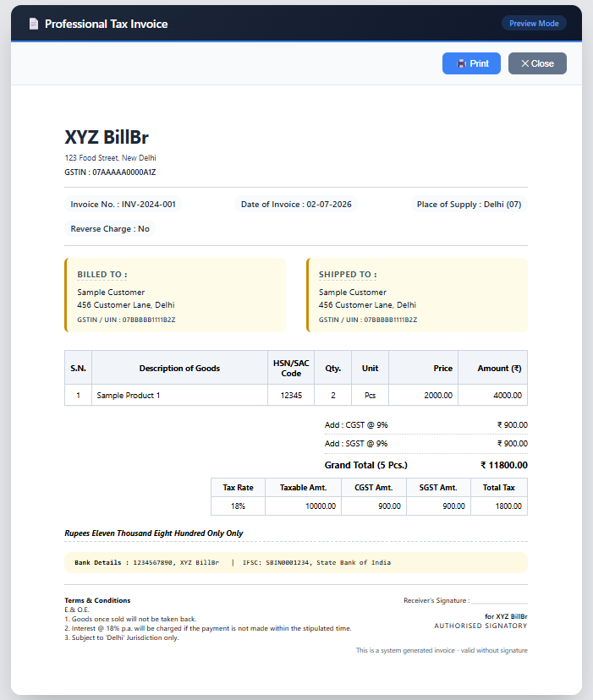The height and width of the screenshot is (700, 593).
Task: Click the ₹ 11800.00 grand total amount
Action: pyautogui.click(x=504, y=465)
